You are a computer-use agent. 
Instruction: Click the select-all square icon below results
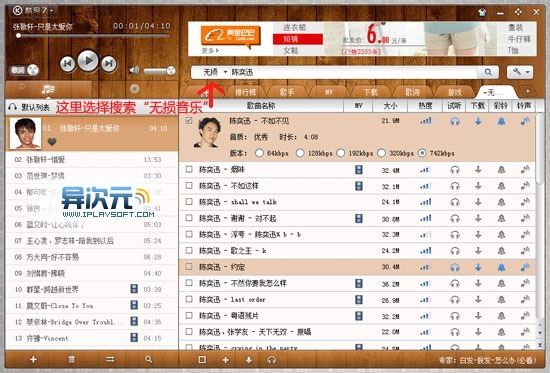pos(202,360)
